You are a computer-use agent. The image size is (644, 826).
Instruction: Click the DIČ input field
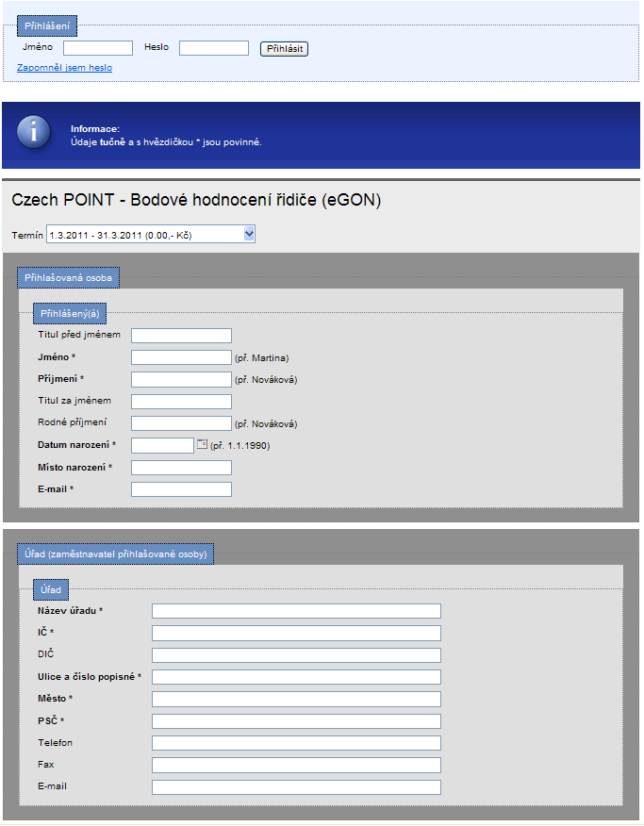[x=296, y=655]
